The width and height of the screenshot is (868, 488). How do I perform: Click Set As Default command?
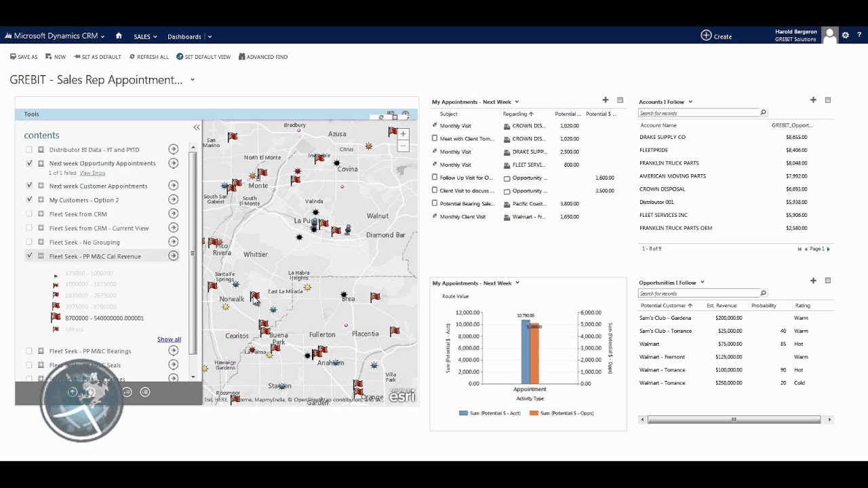coord(98,57)
